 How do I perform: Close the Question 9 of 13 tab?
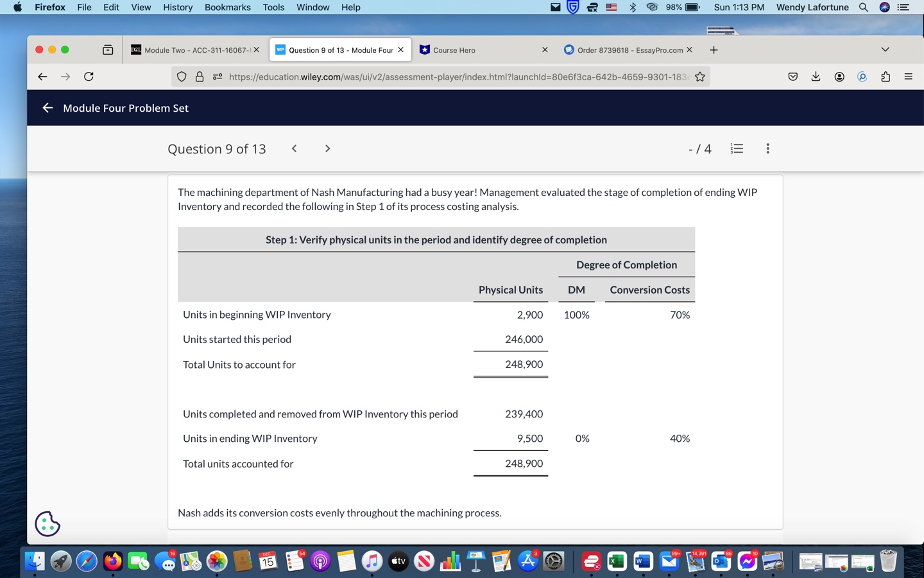pyautogui.click(x=400, y=49)
